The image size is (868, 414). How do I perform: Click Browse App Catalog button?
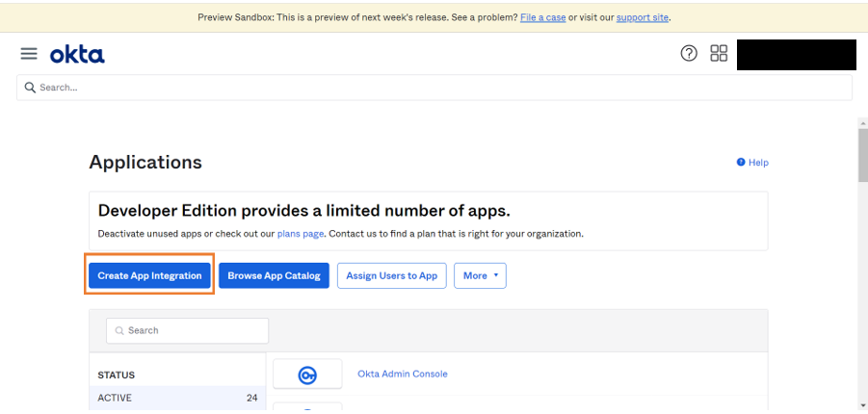click(x=275, y=275)
